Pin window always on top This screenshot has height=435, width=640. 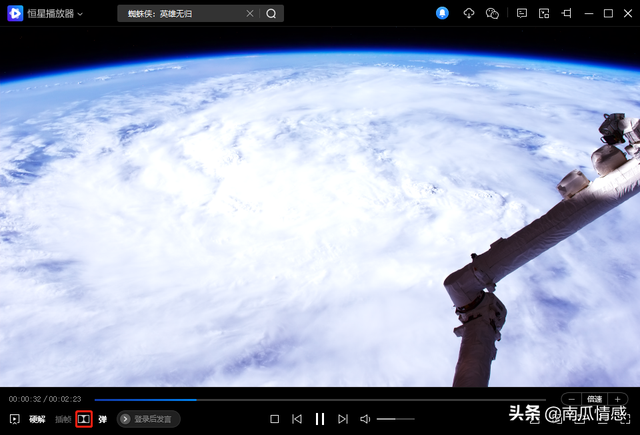coord(566,13)
